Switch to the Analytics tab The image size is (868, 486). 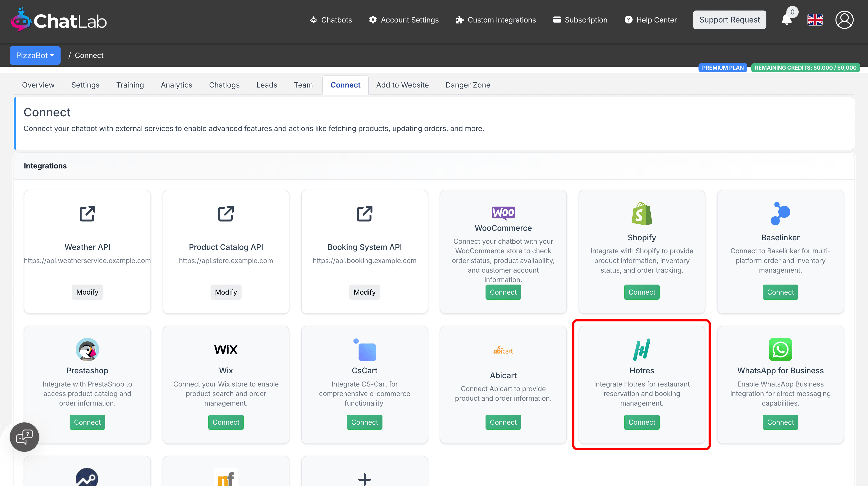176,85
